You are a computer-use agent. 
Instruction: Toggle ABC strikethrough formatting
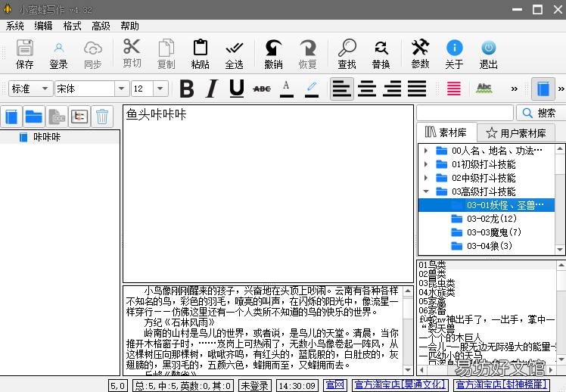pos(262,89)
